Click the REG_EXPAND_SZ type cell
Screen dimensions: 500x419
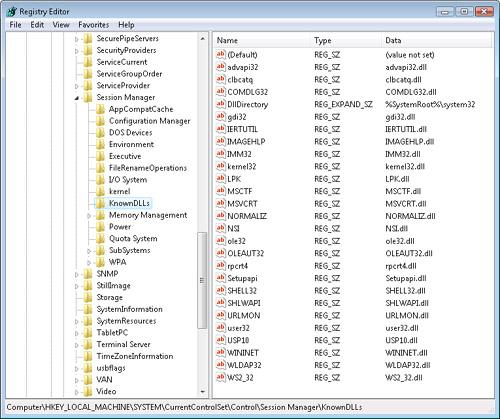pos(343,104)
